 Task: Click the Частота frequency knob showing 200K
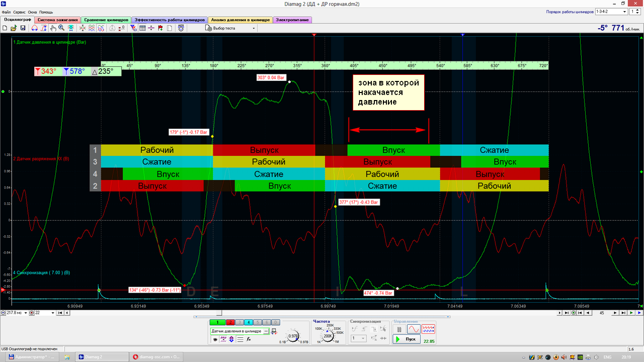(328, 336)
